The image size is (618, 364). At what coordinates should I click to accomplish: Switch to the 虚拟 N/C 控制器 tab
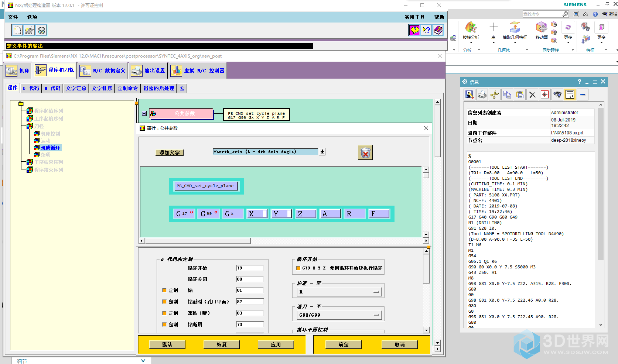click(198, 71)
